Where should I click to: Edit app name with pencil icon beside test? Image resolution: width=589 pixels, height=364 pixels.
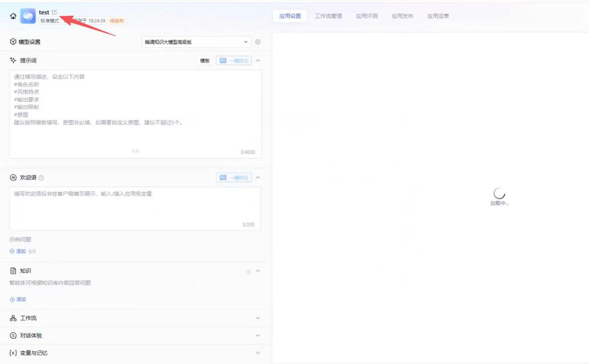54,12
